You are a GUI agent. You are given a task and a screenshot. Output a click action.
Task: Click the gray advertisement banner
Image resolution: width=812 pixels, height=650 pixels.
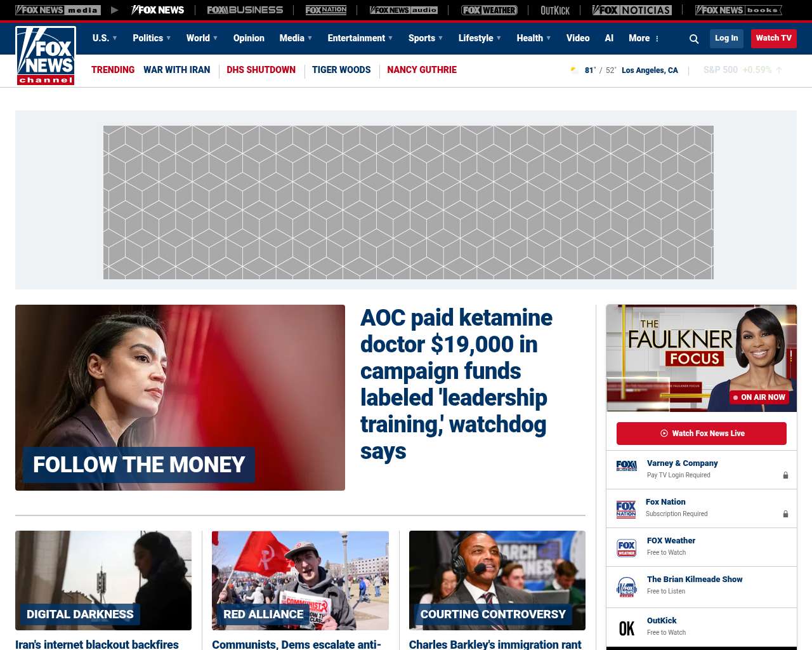409,202
